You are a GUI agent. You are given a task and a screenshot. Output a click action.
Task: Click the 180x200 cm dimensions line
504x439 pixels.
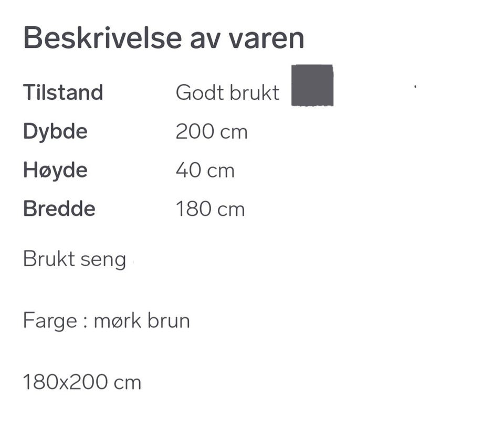pos(82,382)
